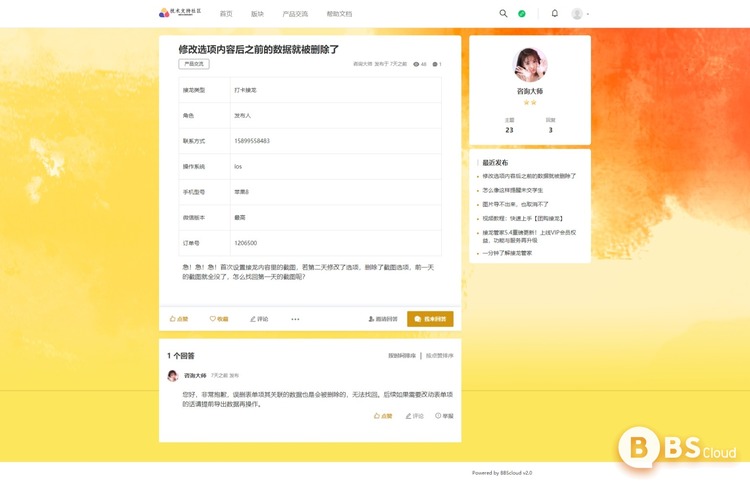Click the phone number 15899558483 cell
The height and width of the screenshot is (486, 750).
335,141
